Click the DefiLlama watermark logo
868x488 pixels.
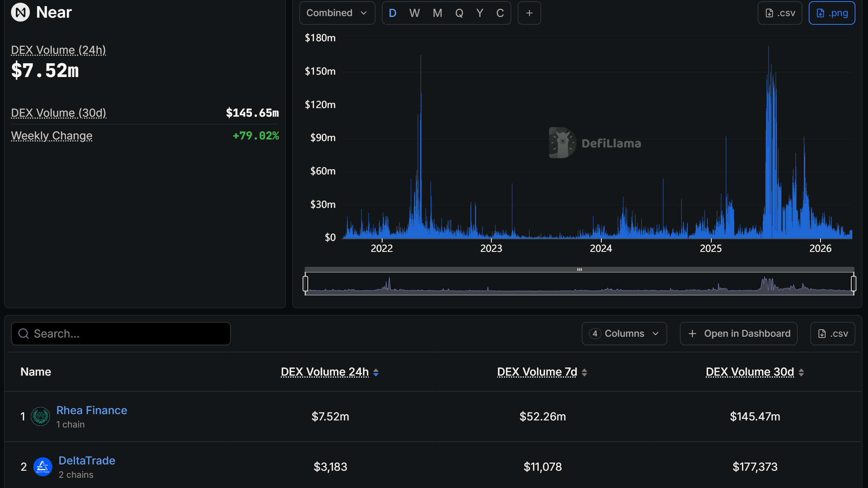562,142
